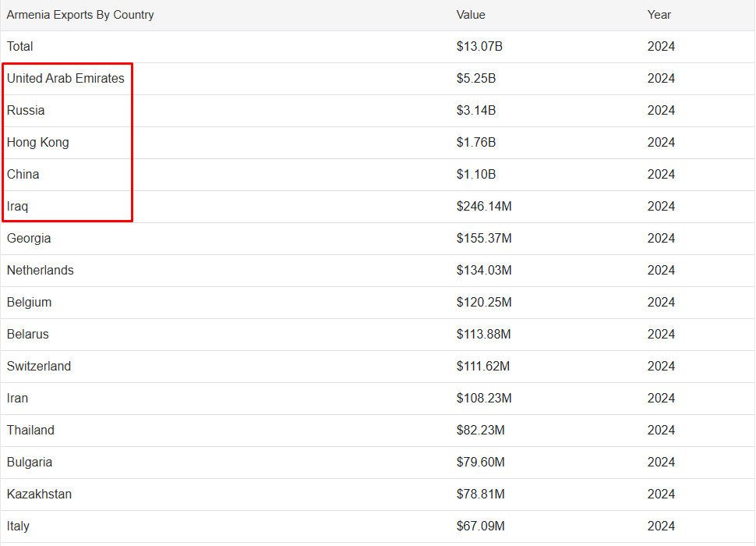This screenshot has height=546, width=756.
Task: Select Hong Kong in the country list
Action: coord(38,142)
